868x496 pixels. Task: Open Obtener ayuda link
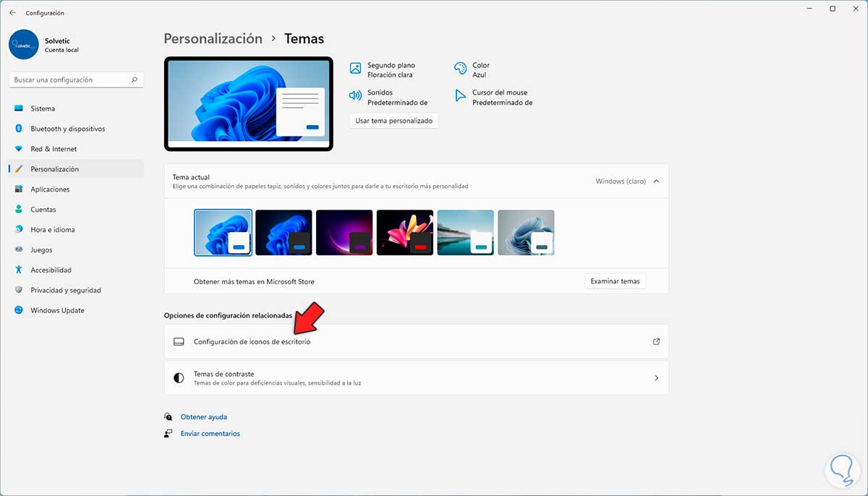click(x=204, y=417)
